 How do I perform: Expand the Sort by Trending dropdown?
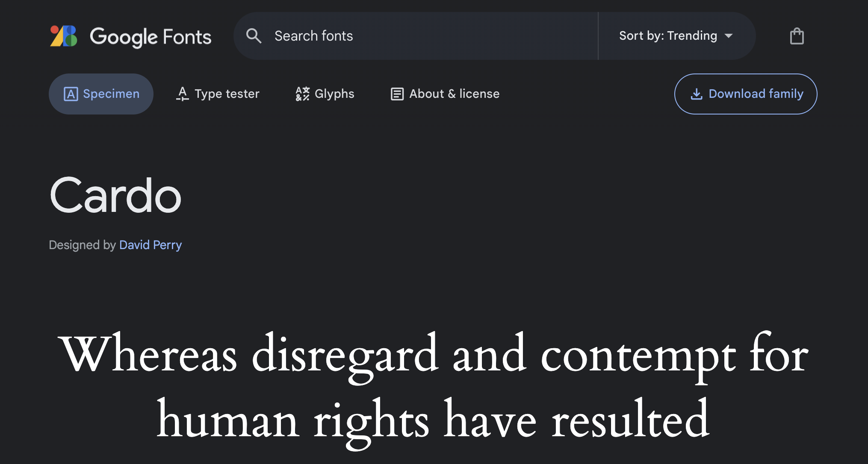tap(675, 35)
